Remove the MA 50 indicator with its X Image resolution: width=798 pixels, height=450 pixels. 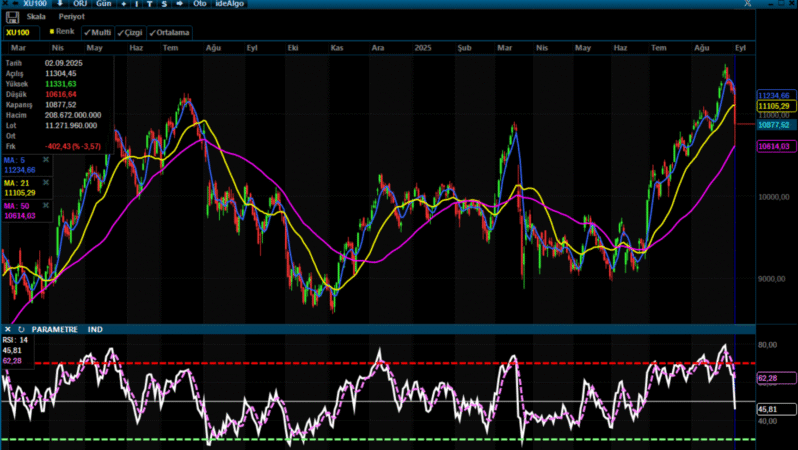(46, 206)
